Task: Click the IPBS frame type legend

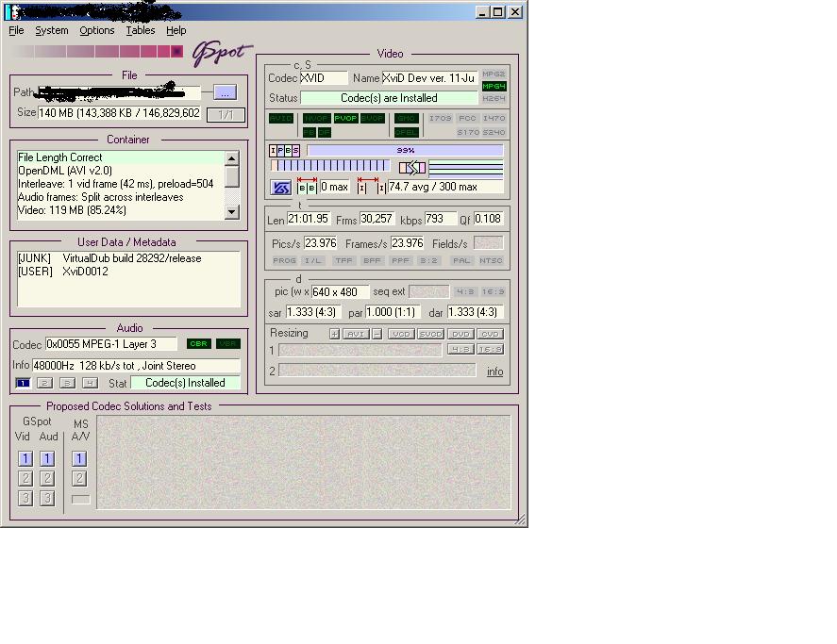Action: 285,151
